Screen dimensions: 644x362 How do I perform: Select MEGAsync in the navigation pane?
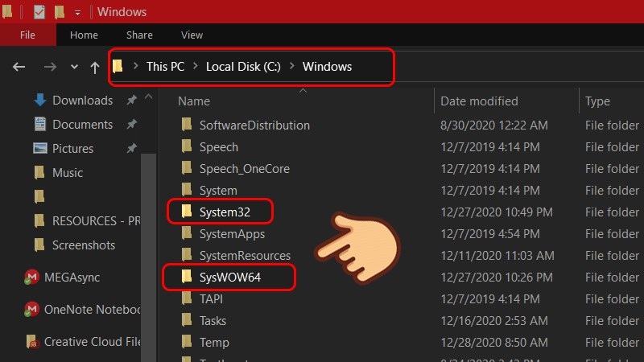click(x=72, y=277)
